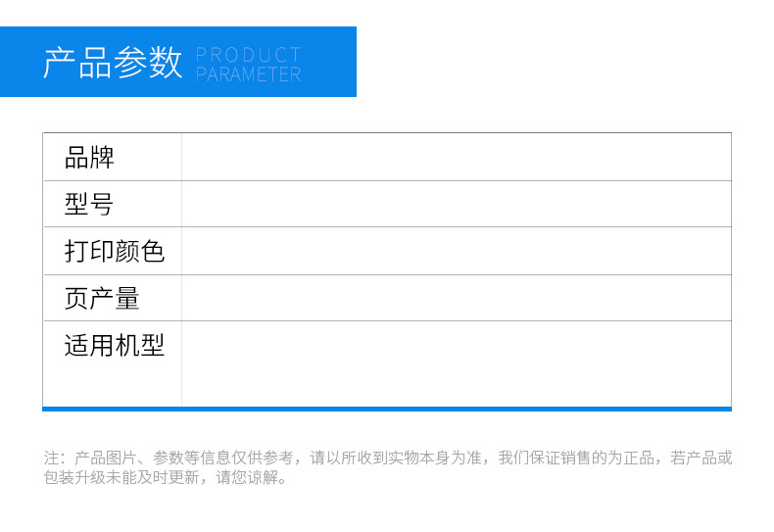The image size is (774, 532).
Task: Click the empty value cell beside 型号
Action: (x=456, y=204)
